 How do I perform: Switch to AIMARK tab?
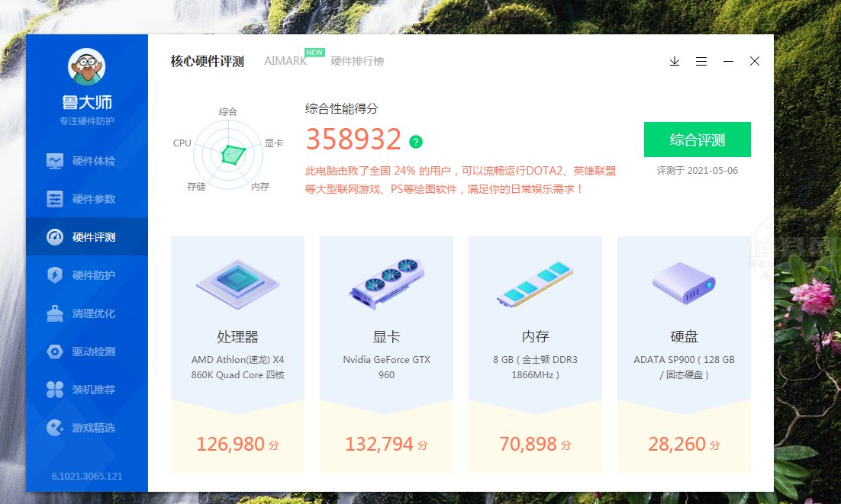coord(285,61)
